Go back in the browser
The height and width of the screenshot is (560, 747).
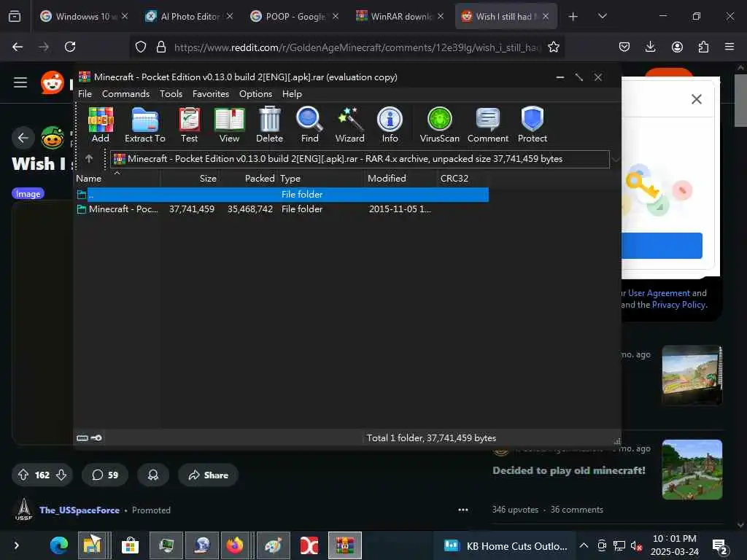18,47
